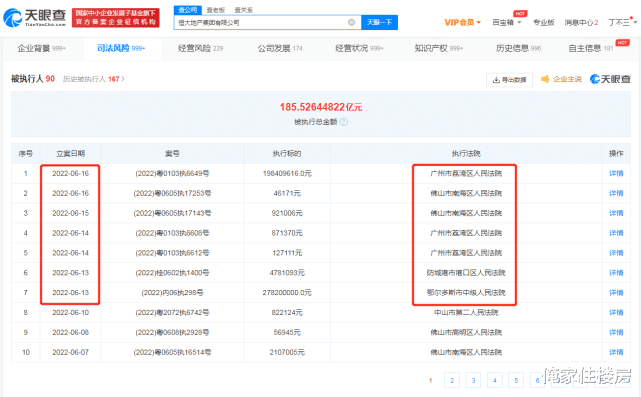The height and width of the screenshot is (397, 641).
Task: Click the Tianyancha logo in header
Action: coord(35,17)
